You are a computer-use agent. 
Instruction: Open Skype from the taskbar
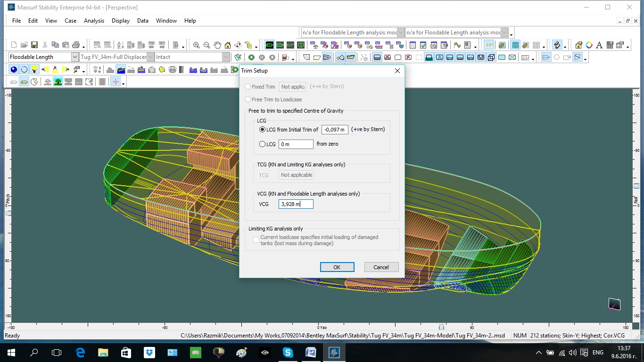288,352
